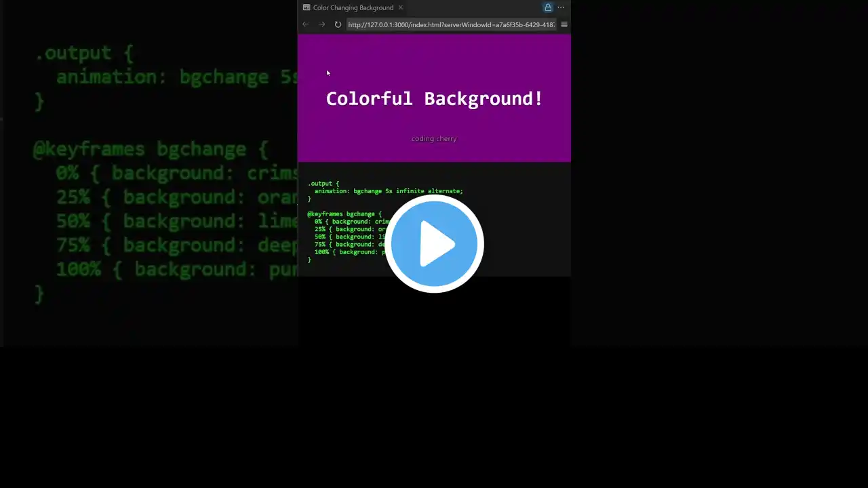Click the "Colorful Background!" heading
The width and height of the screenshot is (868, 488).
434,98
